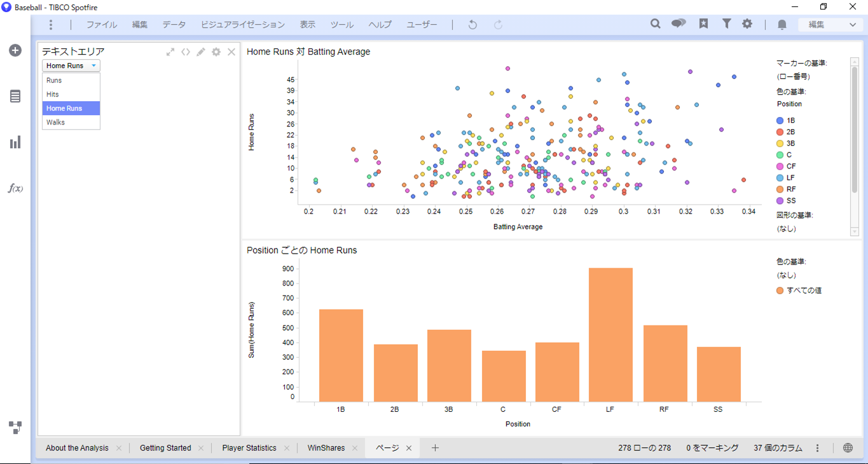Image resolution: width=868 pixels, height=464 pixels.
Task: Close the テキストエリア panel
Action: click(x=231, y=52)
